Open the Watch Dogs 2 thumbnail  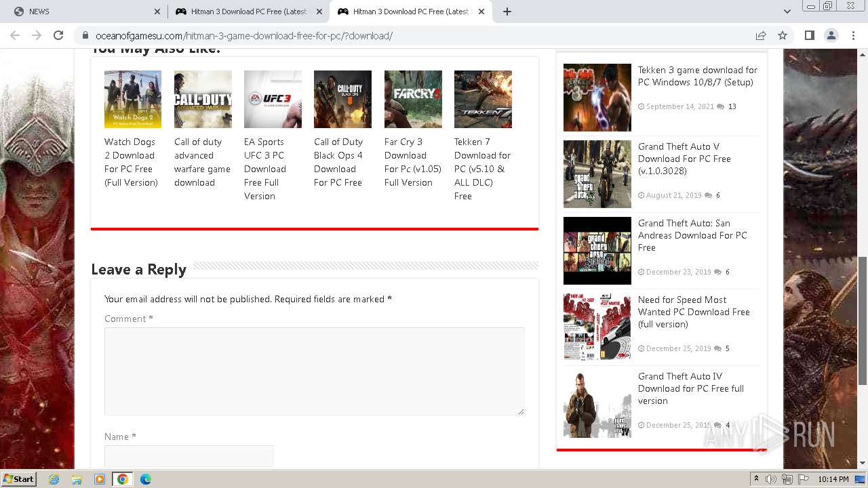tap(133, 99)
